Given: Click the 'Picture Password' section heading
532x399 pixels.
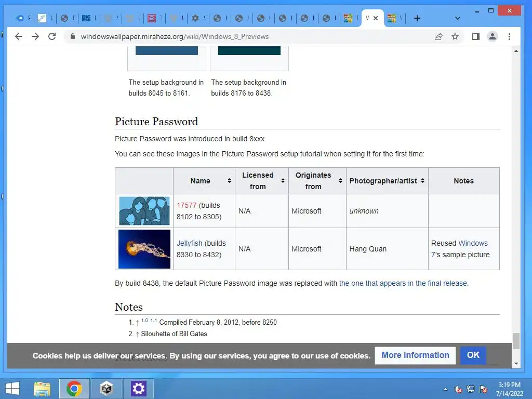Looking at the screenshot, I should click(x=156, y=122).
